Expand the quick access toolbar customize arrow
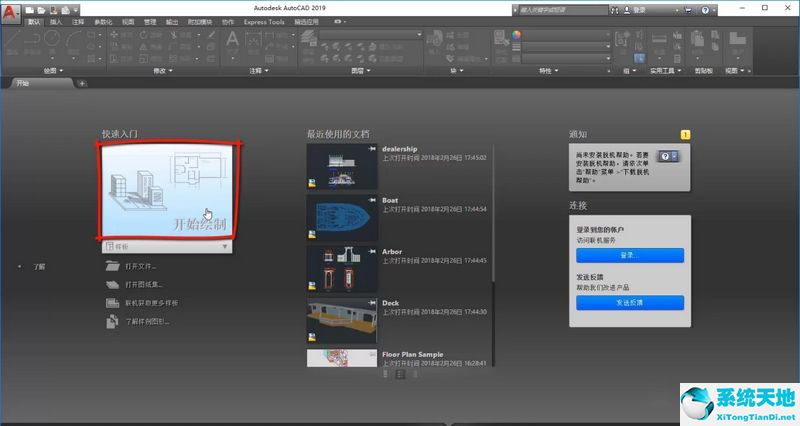 pos(76,10)
